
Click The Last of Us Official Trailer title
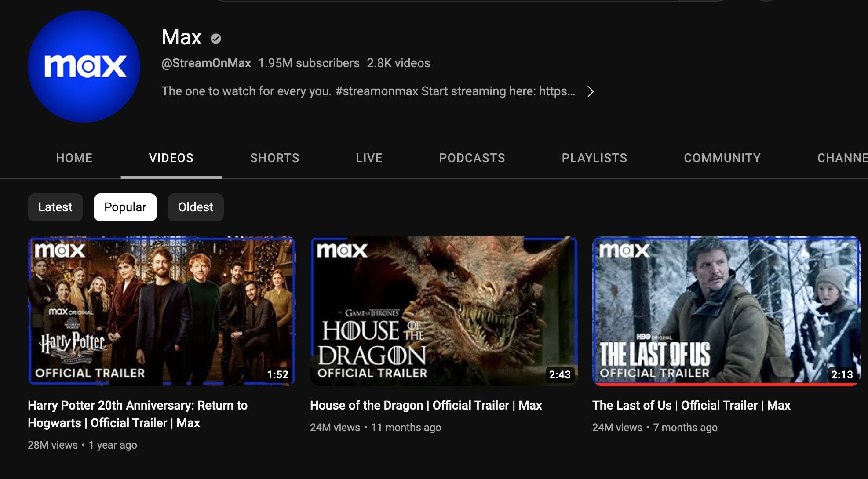click(691, 405)
